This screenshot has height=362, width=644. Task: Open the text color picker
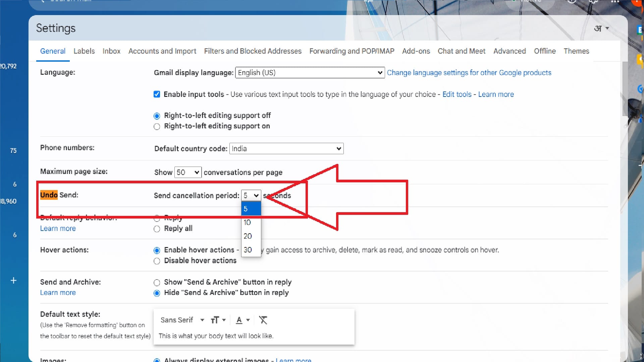tap(243, 320)
